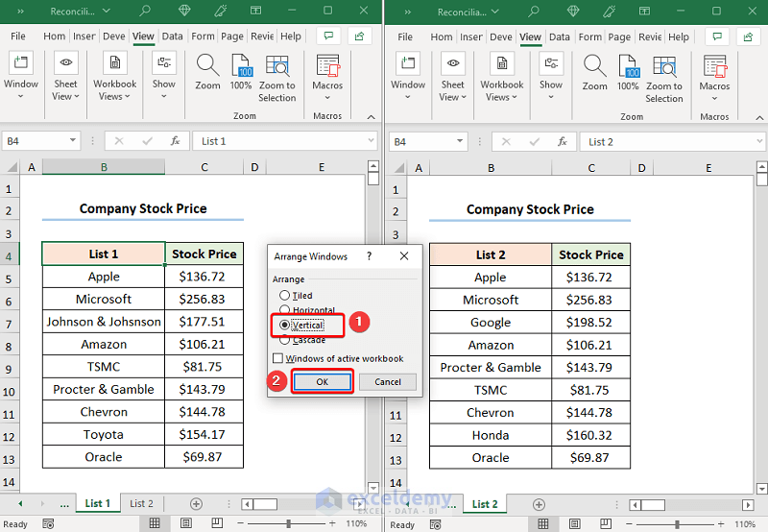This screenshot has width=768, height=532.
Task: Click OK in Arrange Windows dialog
Action: pyautogui.click(x=322, y=381)
